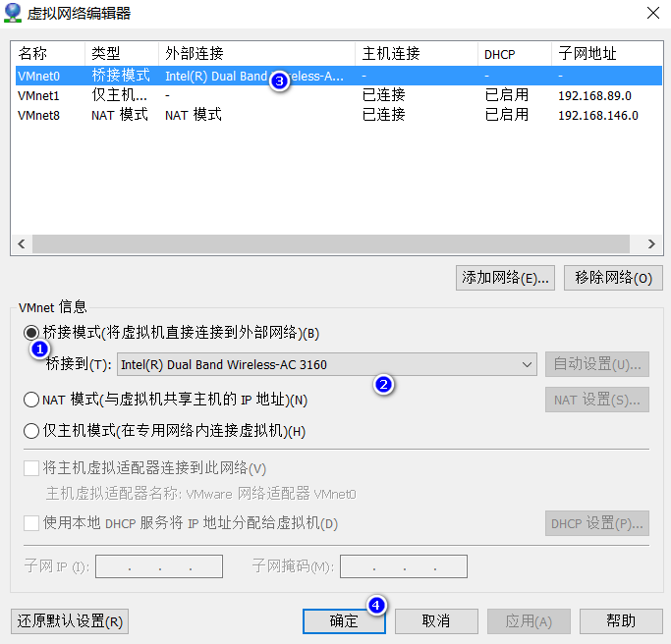Click VMnet8's 已启用 DHCP cell
This screenshot has height=644, width=671.
506,115
